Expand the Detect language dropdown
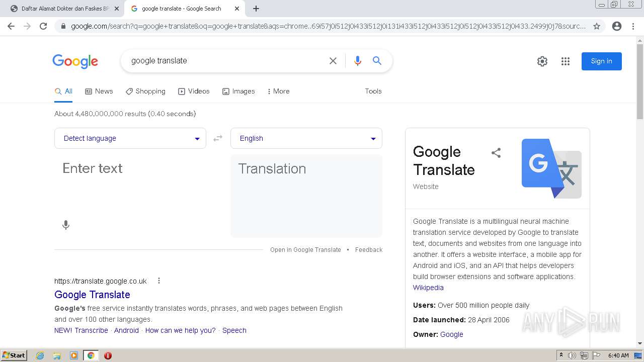The width and height of the screenshot is (644, 362). point(130,138)
